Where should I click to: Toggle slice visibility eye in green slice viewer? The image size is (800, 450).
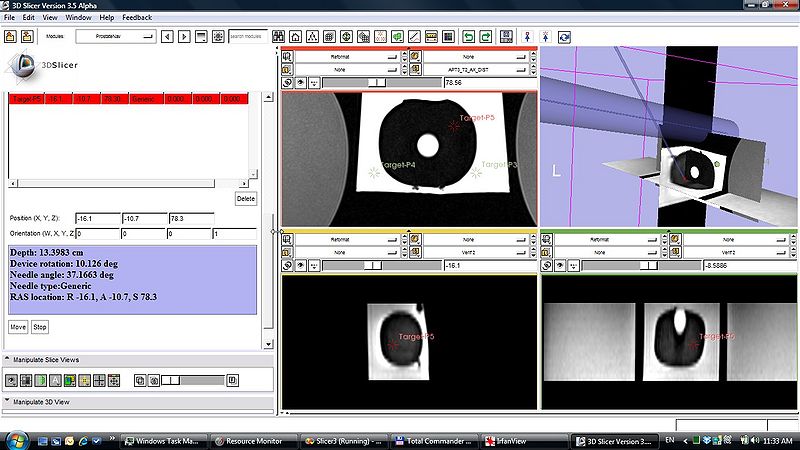tap(560, 265)
